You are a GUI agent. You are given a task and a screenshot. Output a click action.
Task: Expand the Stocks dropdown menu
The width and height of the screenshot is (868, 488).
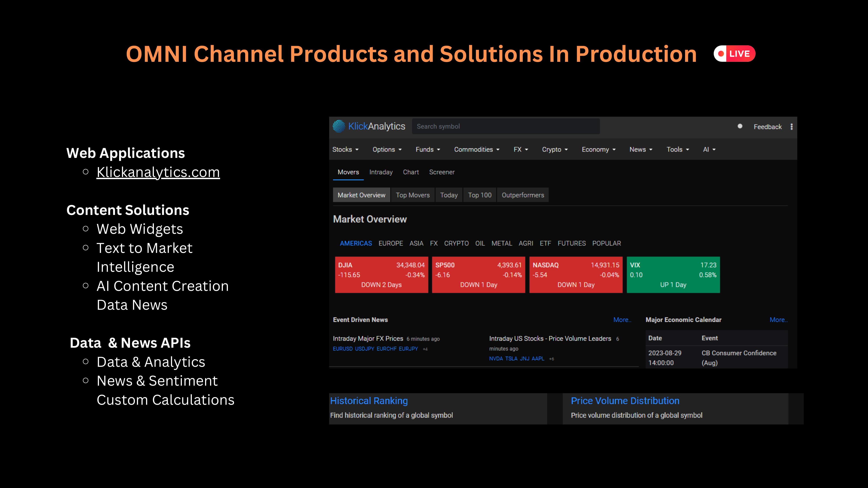[345, 149]
